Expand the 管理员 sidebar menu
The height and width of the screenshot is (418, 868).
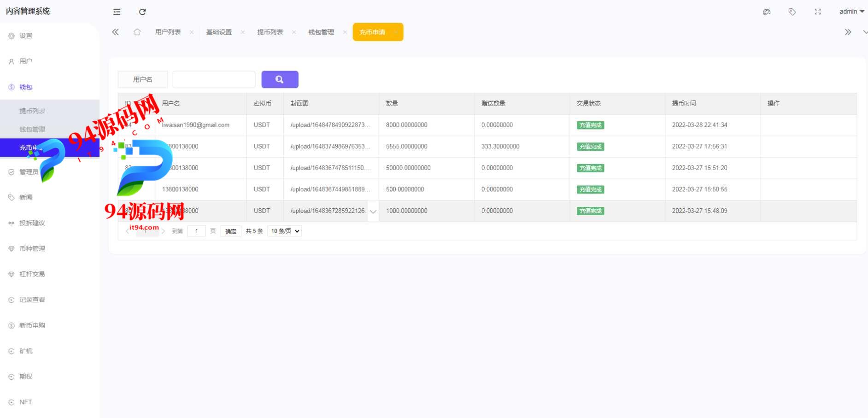click(50, 172)
